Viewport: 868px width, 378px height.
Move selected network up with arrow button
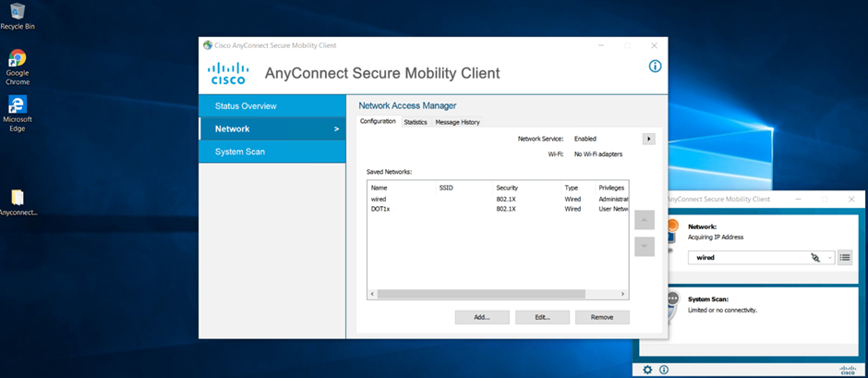click(x=645, y=220)
